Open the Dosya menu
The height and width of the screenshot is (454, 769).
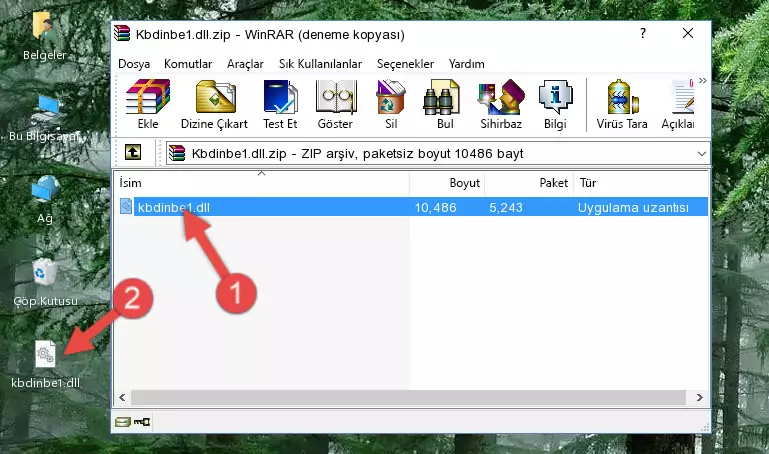coord(134,64)
